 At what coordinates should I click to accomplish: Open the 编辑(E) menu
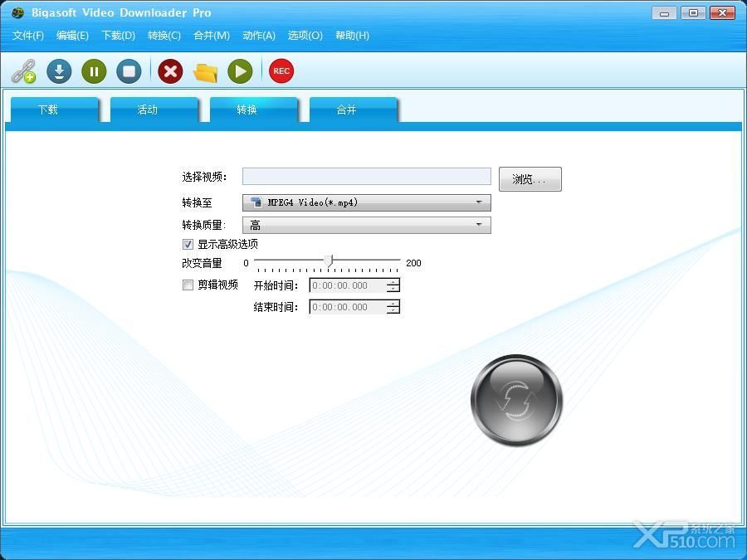(x=72, y=35)
